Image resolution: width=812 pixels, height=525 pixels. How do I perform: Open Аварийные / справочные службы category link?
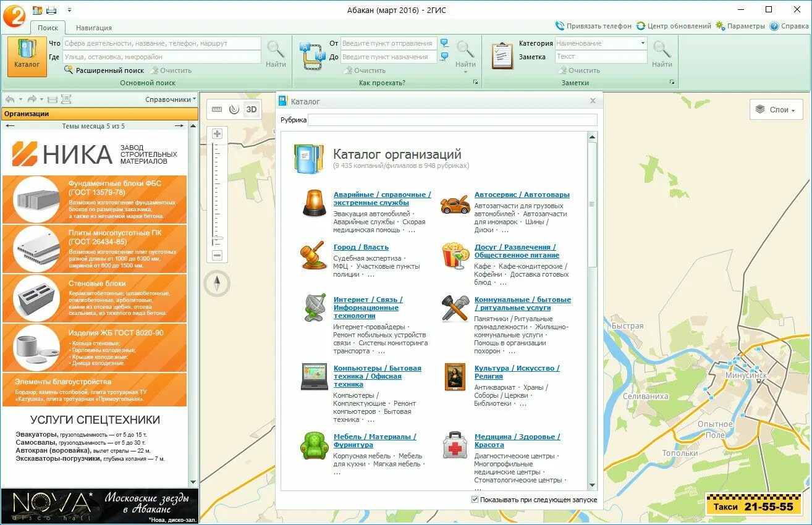click(382, 198)
